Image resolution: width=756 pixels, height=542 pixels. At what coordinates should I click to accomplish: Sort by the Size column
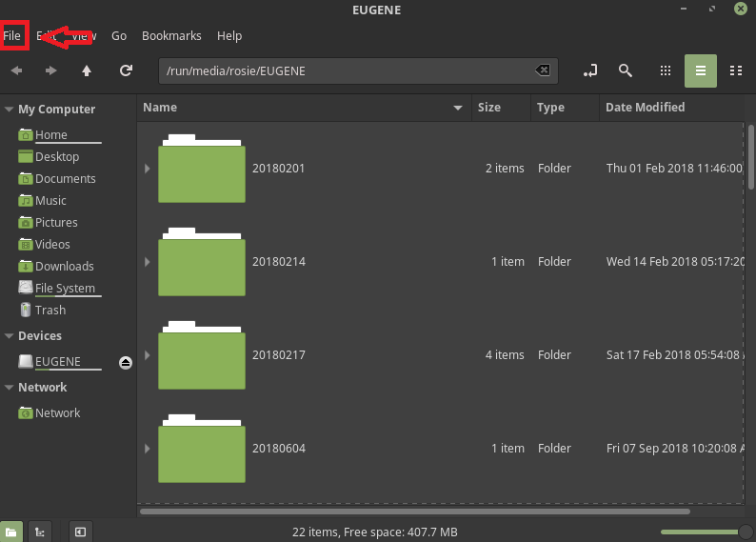[501, 108]
